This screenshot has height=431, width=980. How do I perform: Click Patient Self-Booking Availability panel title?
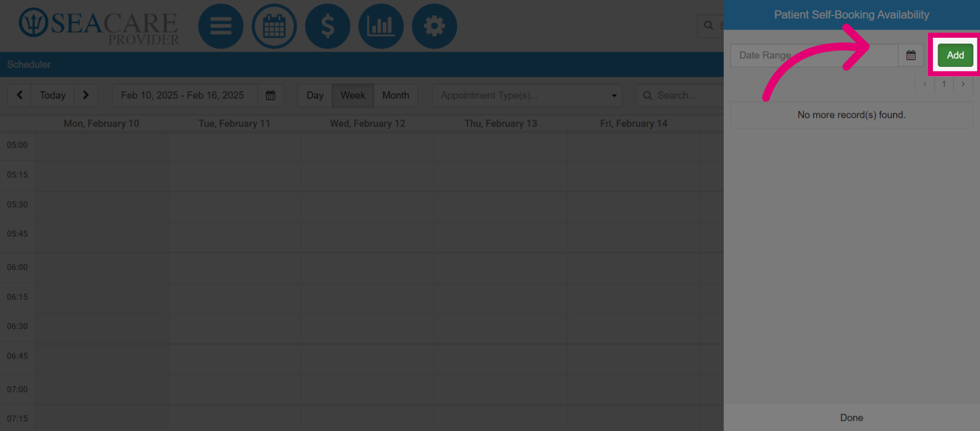tap(851, 15)
